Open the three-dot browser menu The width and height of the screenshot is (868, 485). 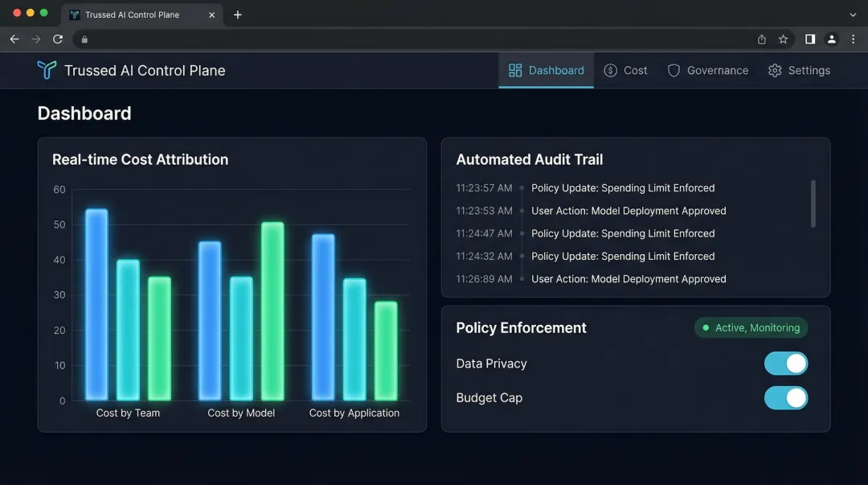pyautogui.click(x=853, y=39)
